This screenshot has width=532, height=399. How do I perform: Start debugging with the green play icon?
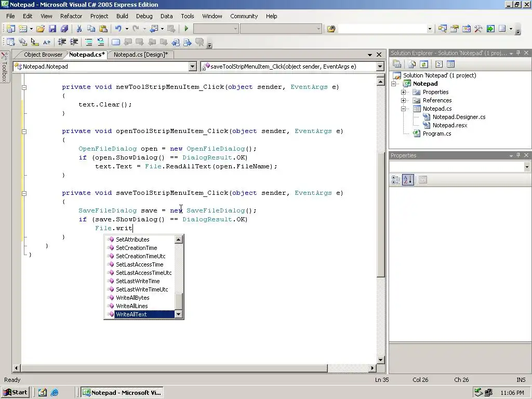click(187, 29)
